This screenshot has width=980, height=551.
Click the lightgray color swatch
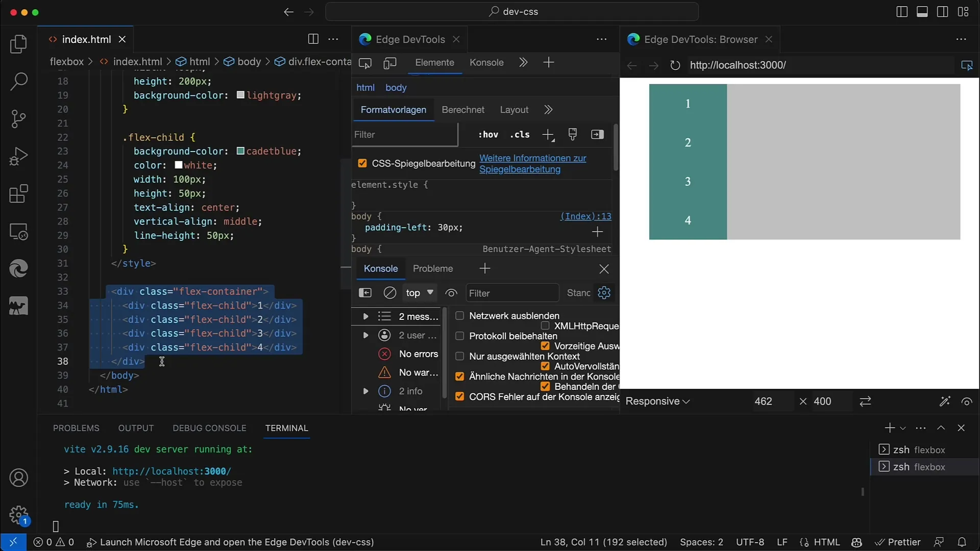click(x=240, y=95)
